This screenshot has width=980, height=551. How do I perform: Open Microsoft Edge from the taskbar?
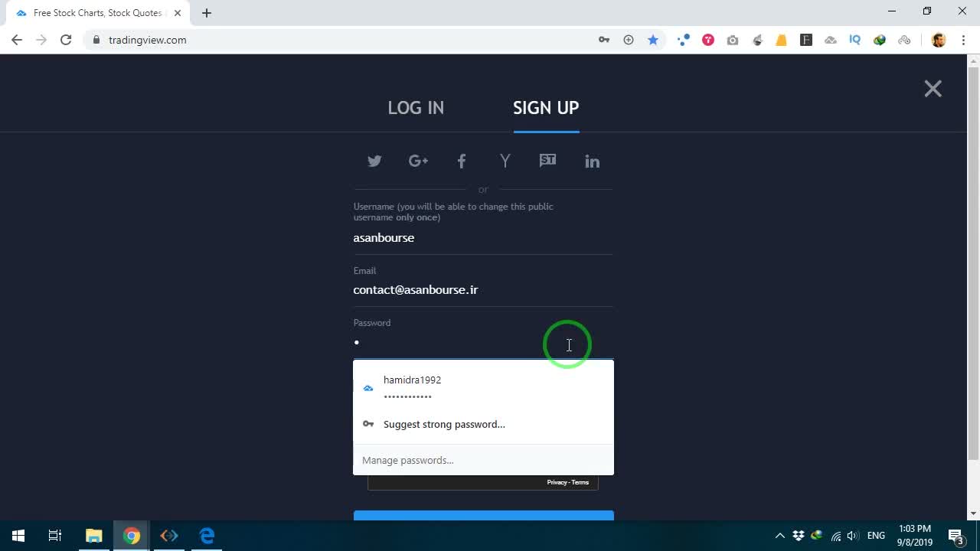point(207,536)
